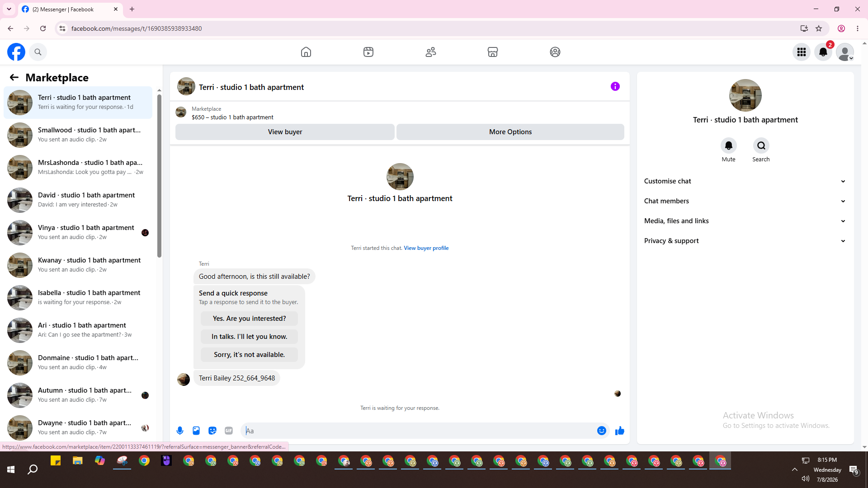The height and width of the screenshot is (488, 868).
Task: Open the emoji picker
Action: tap(602, 431)
